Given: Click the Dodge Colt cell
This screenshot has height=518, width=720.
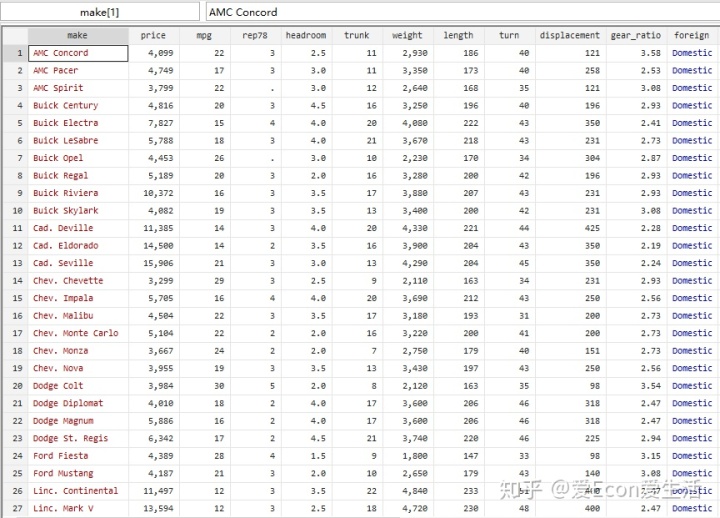Looking at the screenshot, I should click(78, 386).
